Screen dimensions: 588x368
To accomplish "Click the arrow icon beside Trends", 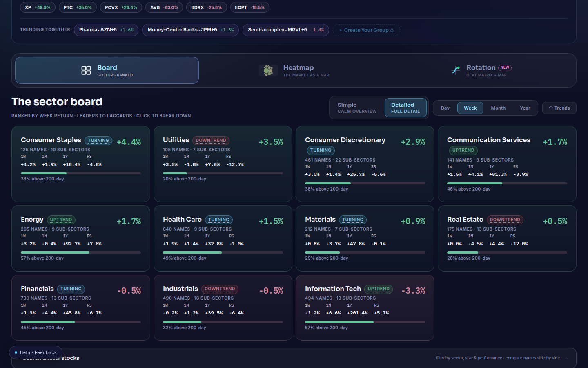I will coord(551,108).
